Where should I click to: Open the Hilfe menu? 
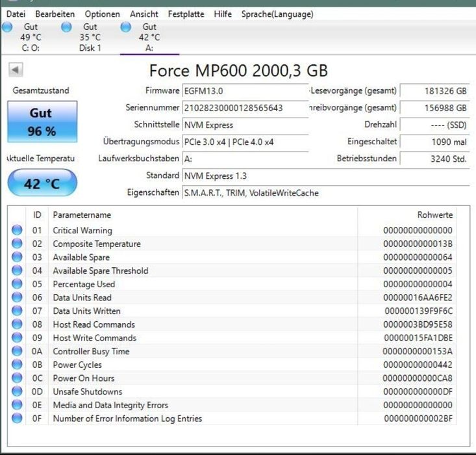(x=223, y=14)
